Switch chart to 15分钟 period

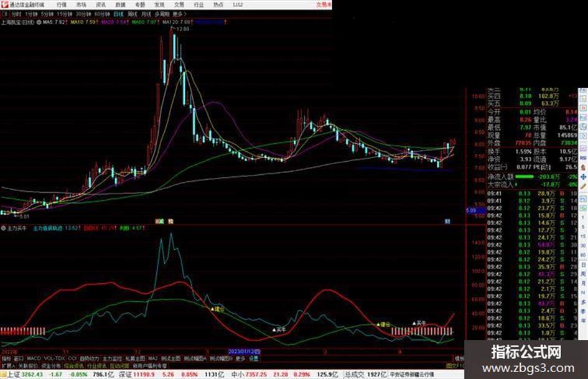[65, 14]
